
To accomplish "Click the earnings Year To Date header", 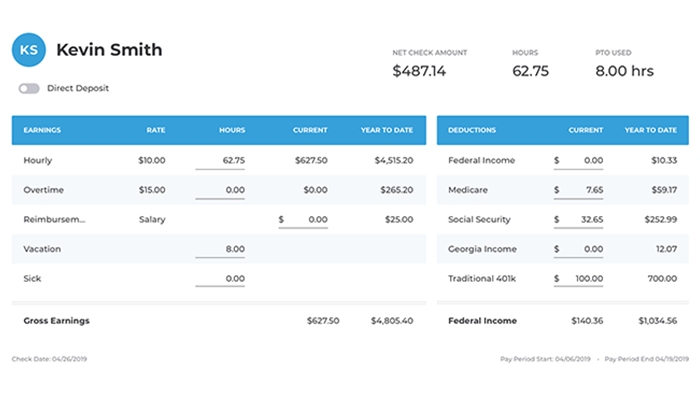I will click(386, 130).
